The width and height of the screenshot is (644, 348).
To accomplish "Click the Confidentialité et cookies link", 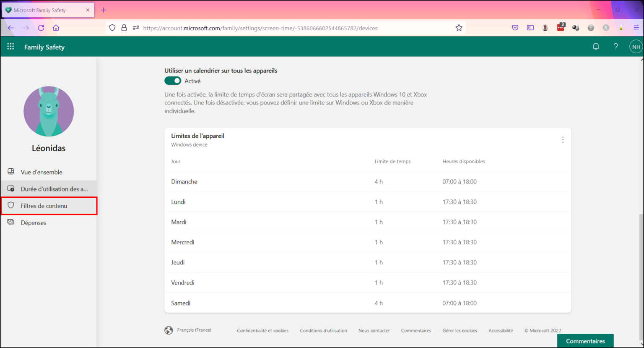I will pos(262,330).
